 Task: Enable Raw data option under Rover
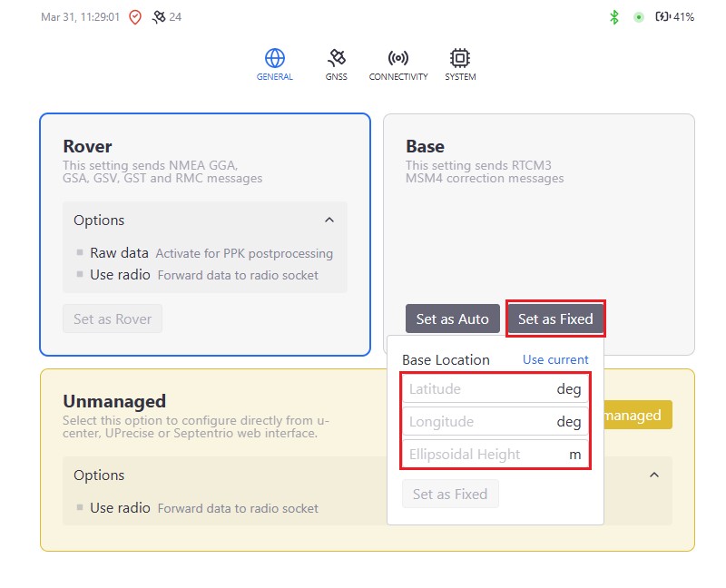[81, 253]
